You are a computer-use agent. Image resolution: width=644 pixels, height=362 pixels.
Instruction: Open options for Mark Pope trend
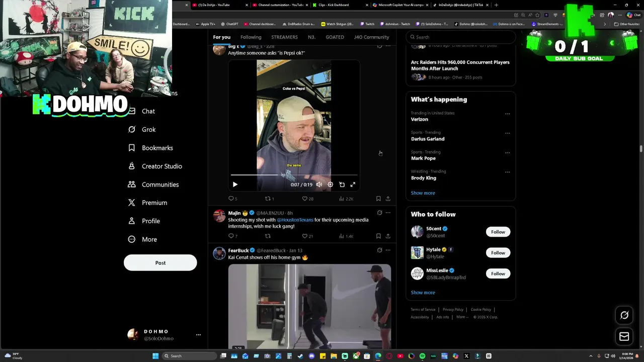[x=507, y=153]
